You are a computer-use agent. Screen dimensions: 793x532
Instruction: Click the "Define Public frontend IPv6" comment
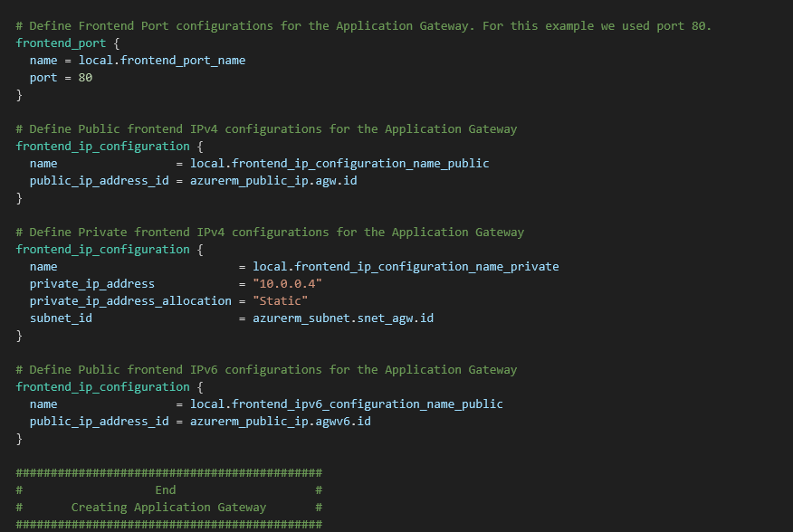(x=266, y=370)
